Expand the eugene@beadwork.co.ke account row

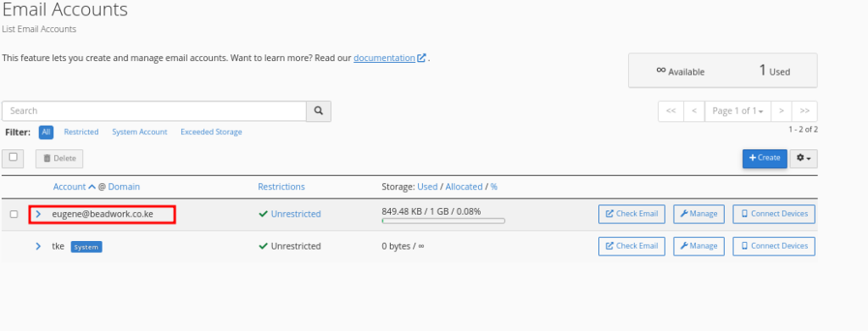(38, 214)
